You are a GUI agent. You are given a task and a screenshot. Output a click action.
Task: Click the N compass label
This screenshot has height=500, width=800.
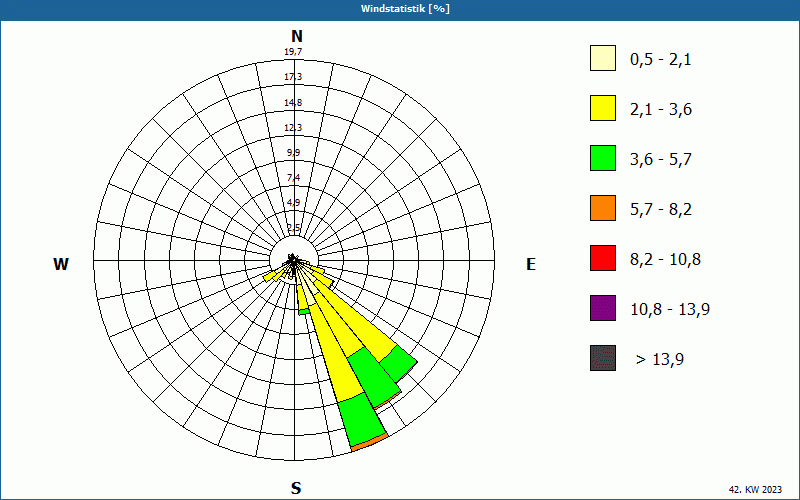[296, 36]
